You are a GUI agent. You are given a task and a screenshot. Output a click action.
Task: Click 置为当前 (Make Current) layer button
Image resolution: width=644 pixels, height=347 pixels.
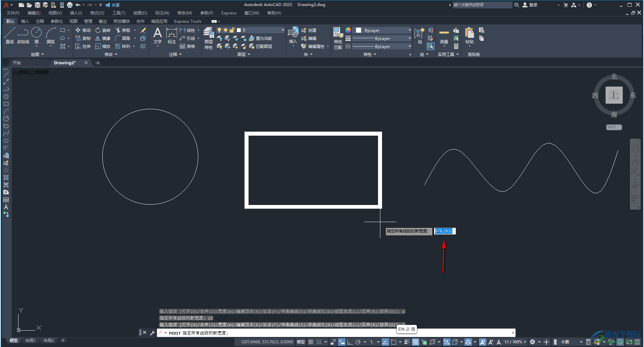[261, 38]
